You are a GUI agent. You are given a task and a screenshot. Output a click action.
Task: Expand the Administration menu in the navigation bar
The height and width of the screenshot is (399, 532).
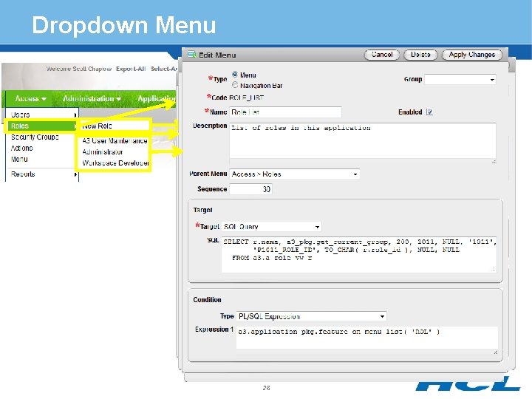(x=92, y=99)
